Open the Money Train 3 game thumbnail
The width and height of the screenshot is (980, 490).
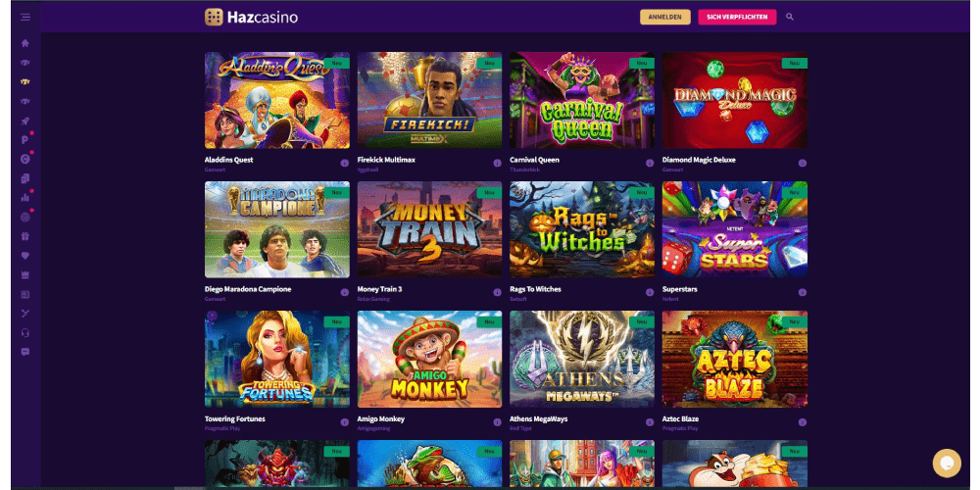pyautogui.click(x=429, y=229)
